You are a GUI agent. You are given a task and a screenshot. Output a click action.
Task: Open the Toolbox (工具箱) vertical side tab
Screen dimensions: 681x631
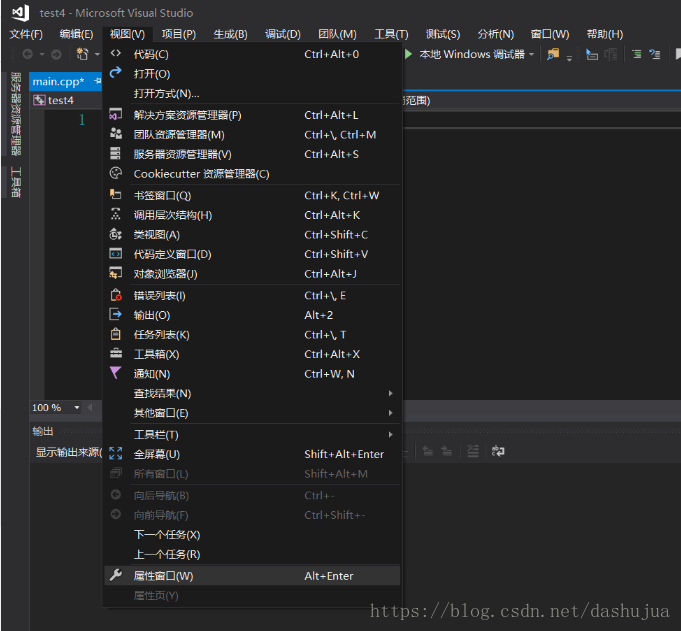tap(16, 182)
